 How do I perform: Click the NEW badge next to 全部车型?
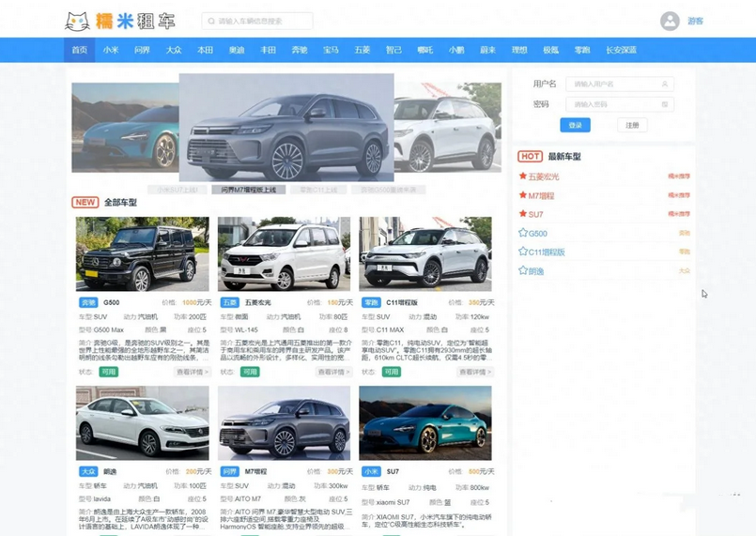85,203
